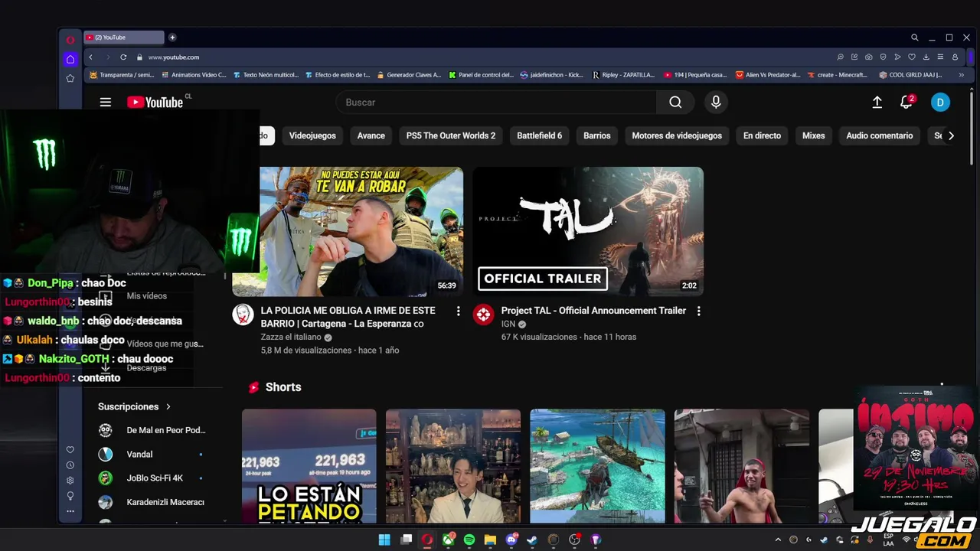Open the Opera sidebar history clock
This screenshot has height=551, width=980.
70,465
